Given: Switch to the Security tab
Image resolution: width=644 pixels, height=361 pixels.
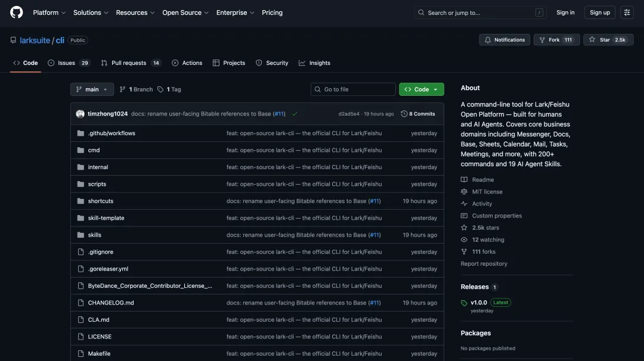Looking at the screenshot, I should pos(272,63).
